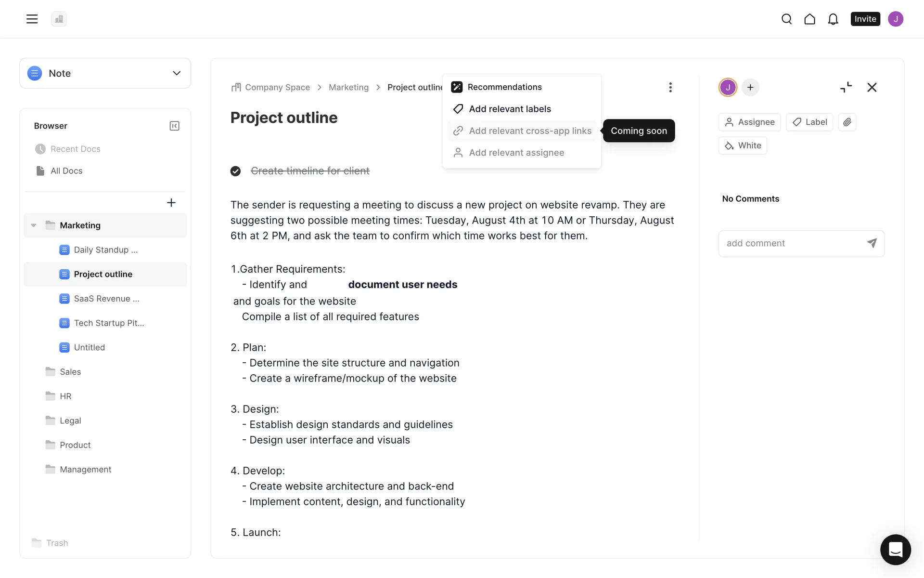924x578 pixels.
Task: Go to home via house icon
Action: [x=809, y=19]
